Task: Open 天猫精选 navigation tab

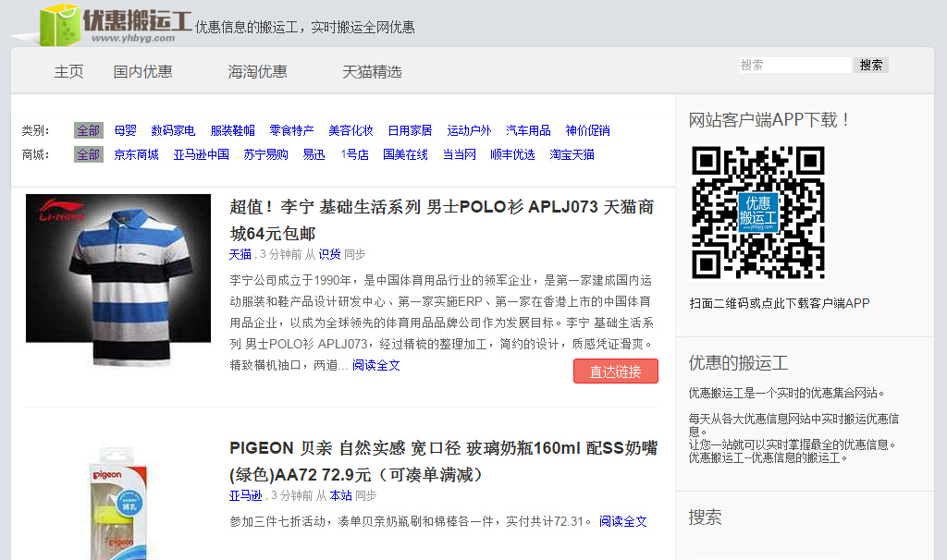Action: point(372,71)
